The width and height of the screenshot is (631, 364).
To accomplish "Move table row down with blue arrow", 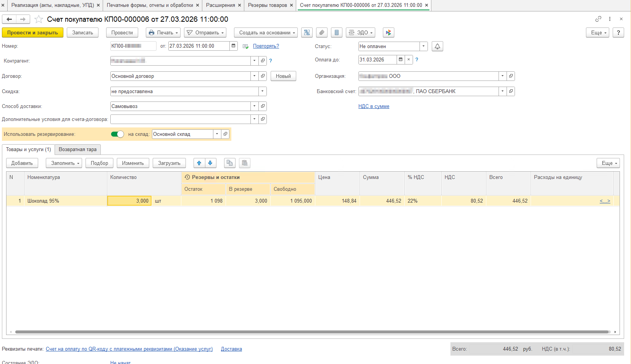I will (210, 163).
